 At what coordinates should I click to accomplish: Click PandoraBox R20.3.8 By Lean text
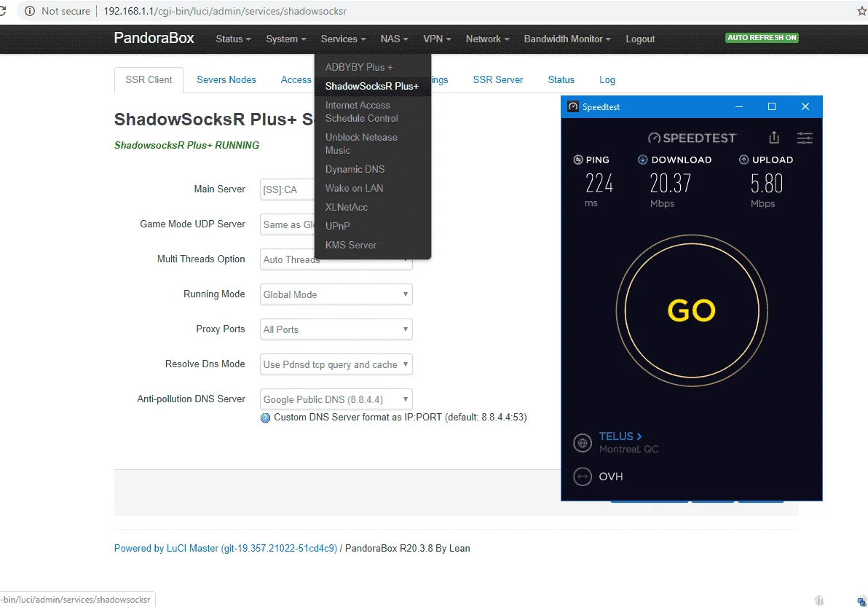(408, 548)
